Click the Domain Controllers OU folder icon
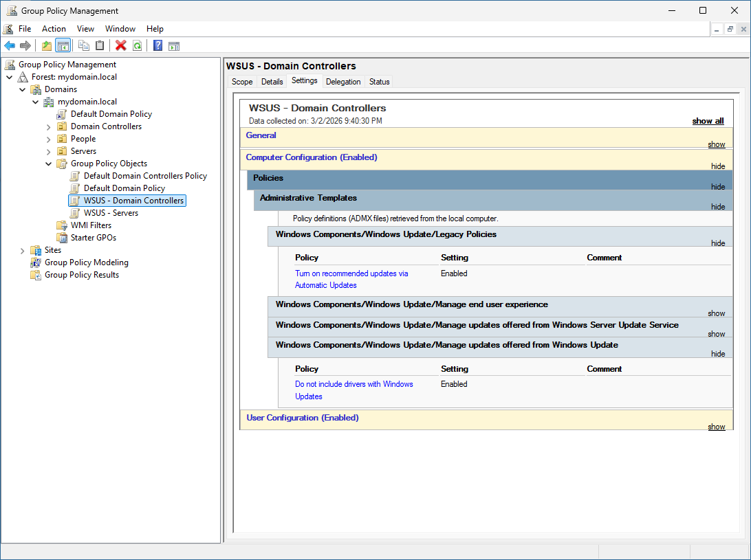The height and width of the screenshot is (560, 751). tap(62, 126)
